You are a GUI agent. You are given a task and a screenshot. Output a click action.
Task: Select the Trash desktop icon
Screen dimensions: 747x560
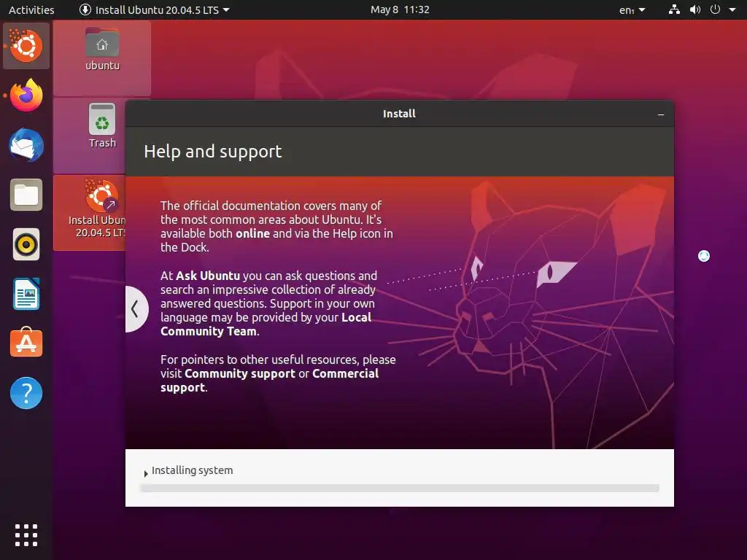click(x=102, y=126)
